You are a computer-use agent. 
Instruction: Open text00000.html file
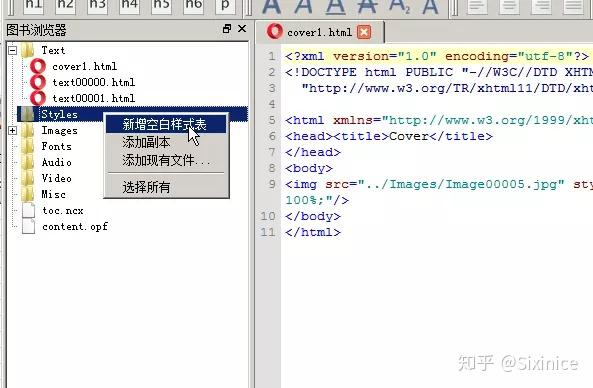pos(93,82)
